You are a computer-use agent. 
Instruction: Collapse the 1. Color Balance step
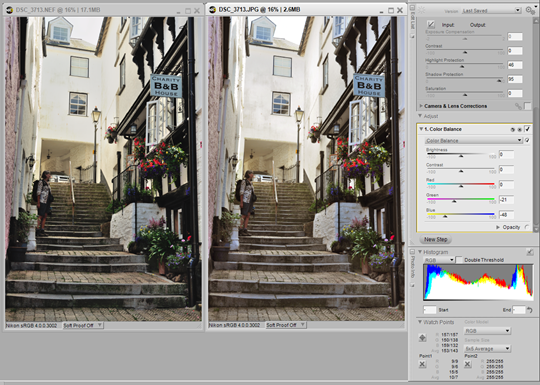(421, 129)
